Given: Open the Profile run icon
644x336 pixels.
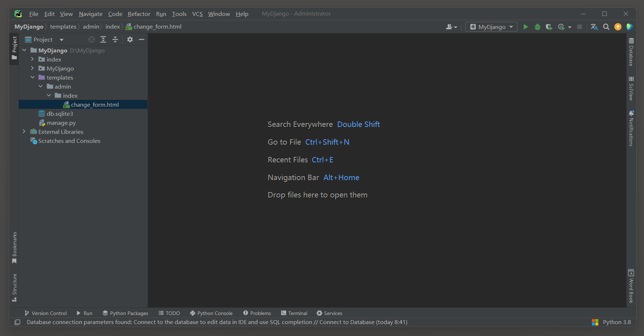Looking at the screenshot, I should tap(561, 27).
